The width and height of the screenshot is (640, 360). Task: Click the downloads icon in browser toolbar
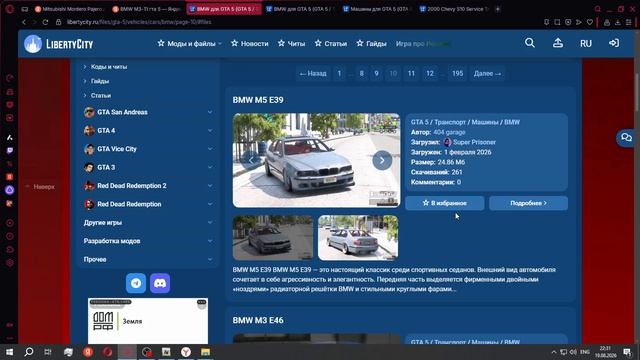pyautogui.click(x=618, y=22)
